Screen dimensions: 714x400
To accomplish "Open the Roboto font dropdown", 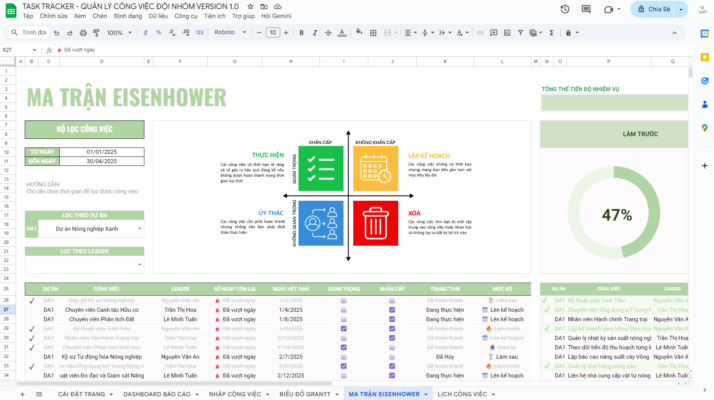I will click(229, 32).
